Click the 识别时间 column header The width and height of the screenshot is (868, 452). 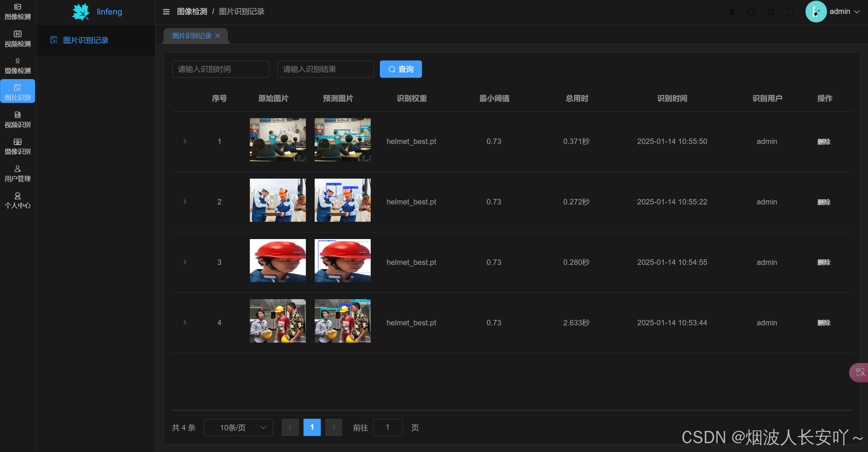click(x=672, y=98)
